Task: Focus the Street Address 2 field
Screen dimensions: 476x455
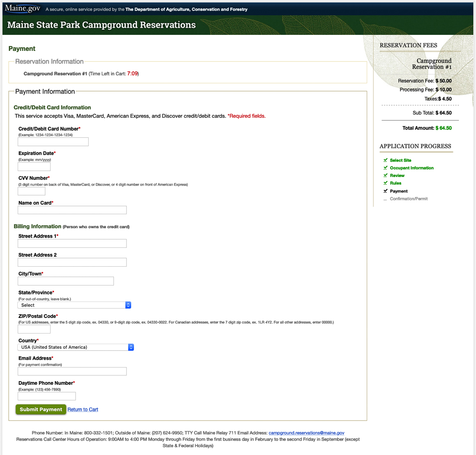Action: click(72, 262)
